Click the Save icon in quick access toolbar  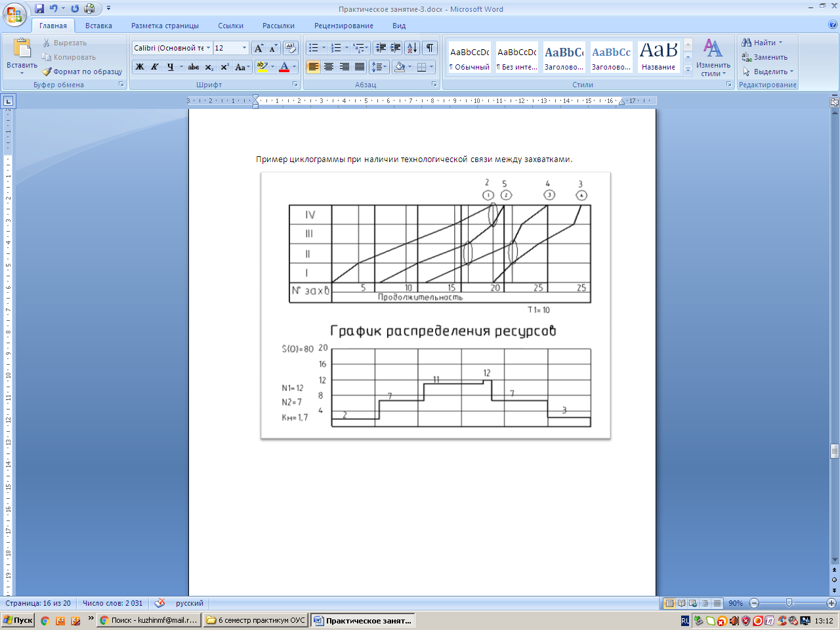39,9
